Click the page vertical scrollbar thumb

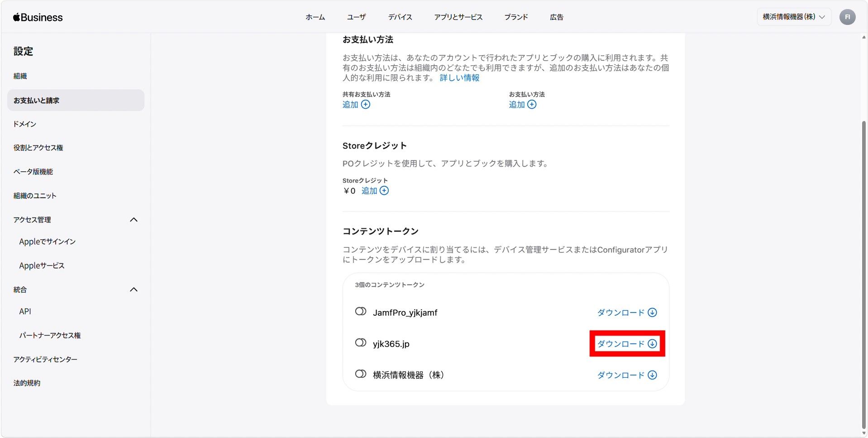(864, 274)
